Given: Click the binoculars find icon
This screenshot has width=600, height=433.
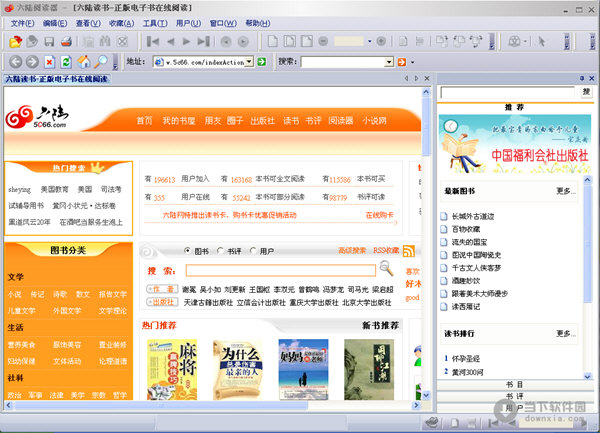Looking at the screenshot, I should [x=105, y=41].
